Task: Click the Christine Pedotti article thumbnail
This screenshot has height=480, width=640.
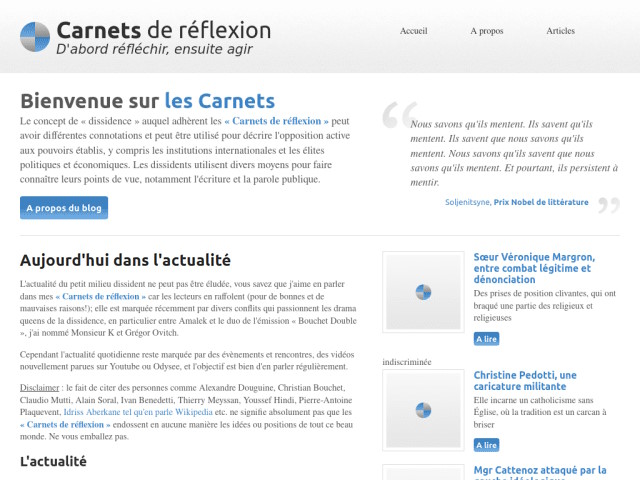Action: [423, 410]
